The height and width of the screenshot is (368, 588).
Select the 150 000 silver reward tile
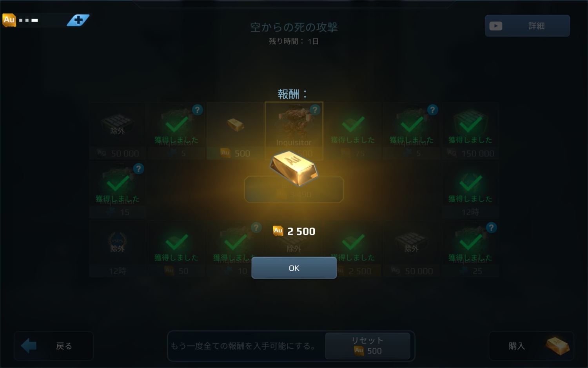tap(470, 131)
